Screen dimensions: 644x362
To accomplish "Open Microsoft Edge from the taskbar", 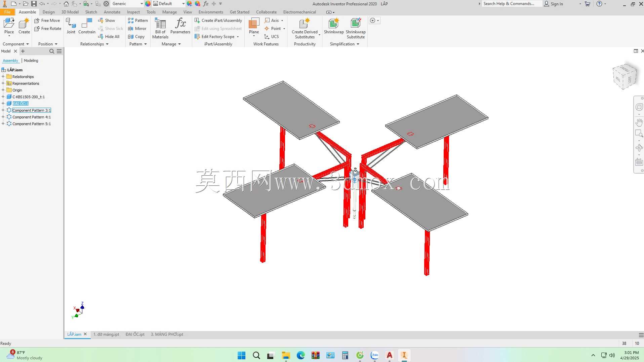I will [301, 355].
